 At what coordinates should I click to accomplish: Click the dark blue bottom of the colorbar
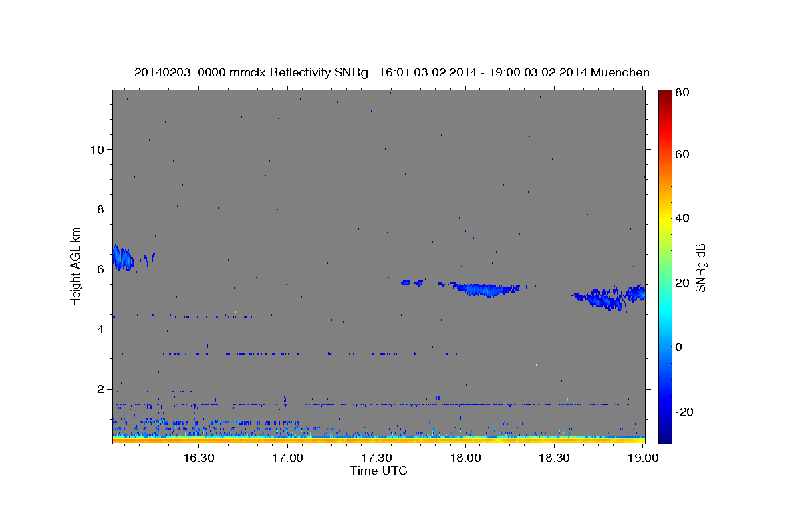pyautogui.click(x=665, y=436)
